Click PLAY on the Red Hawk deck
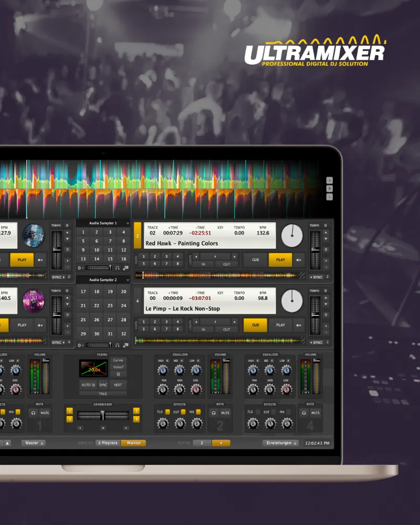 tap(280, 260)
